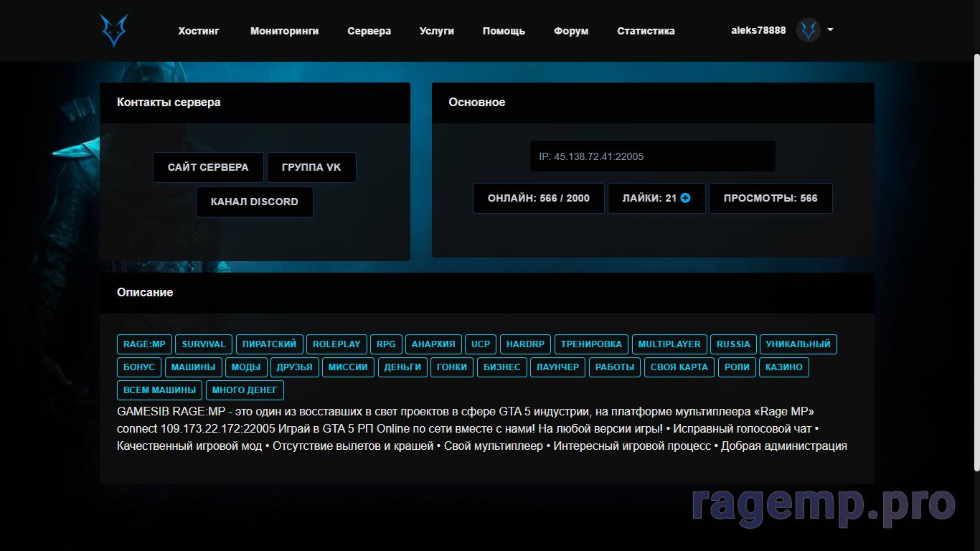Select the ДРУЗЬЯ tag
The height and width of the screenshot is (551, 980).
point(295,367)
